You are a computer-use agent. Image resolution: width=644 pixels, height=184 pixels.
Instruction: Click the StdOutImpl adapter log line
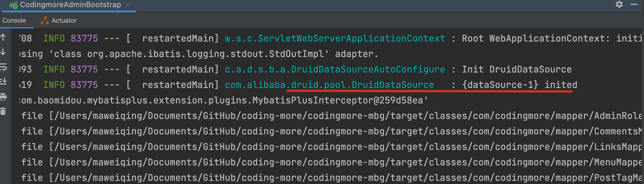pos(199,54)
